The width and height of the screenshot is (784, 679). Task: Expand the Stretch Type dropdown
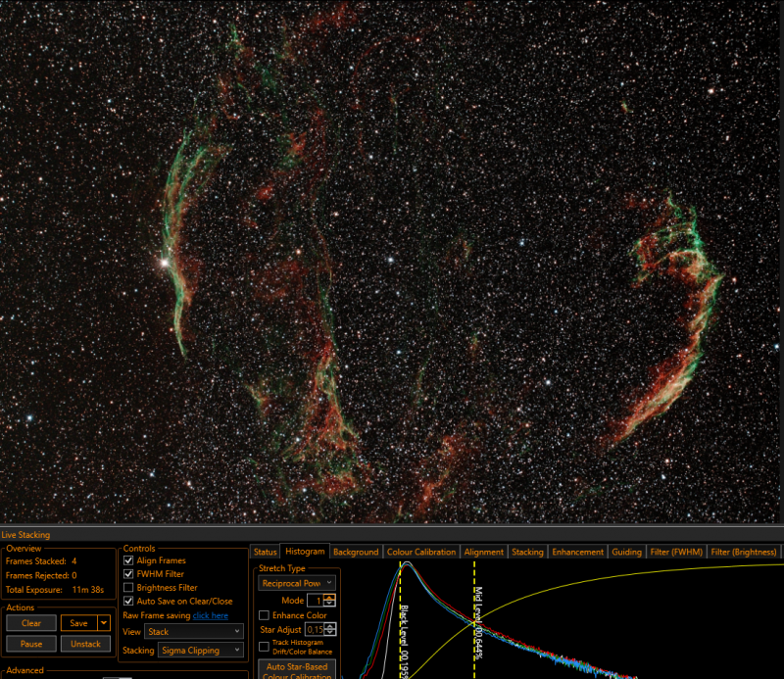click(x=297, y=583)
